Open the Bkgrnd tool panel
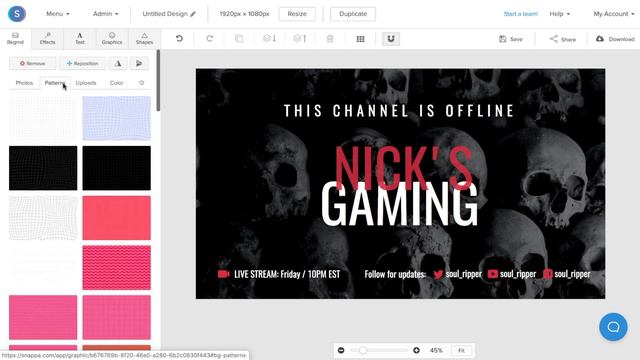640x360 pixels. [x=16, y=39]
